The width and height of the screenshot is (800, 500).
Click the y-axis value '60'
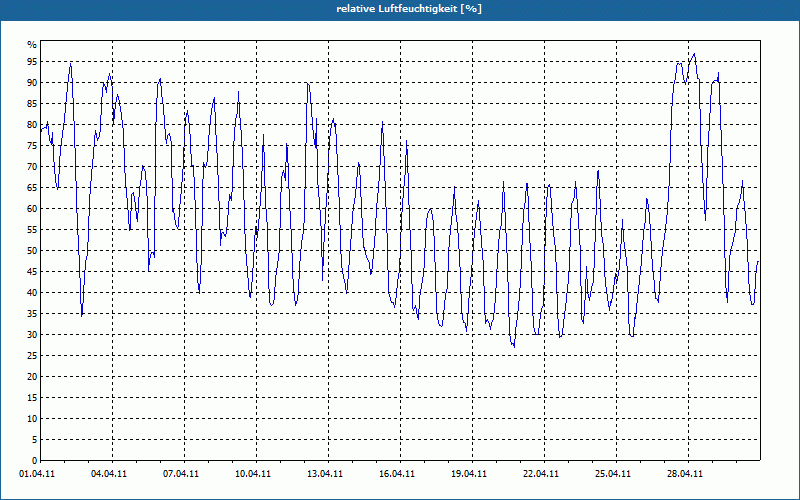pyautogui.click(x=32, y=208)
